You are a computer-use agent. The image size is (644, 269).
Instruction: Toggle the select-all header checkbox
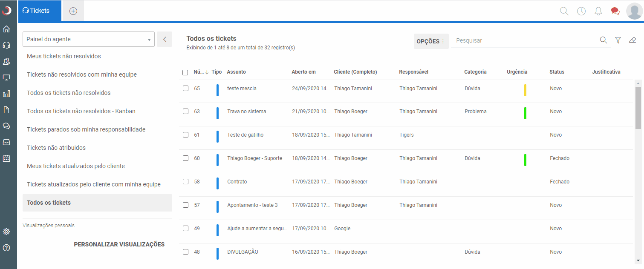click(x=185, y=72)
